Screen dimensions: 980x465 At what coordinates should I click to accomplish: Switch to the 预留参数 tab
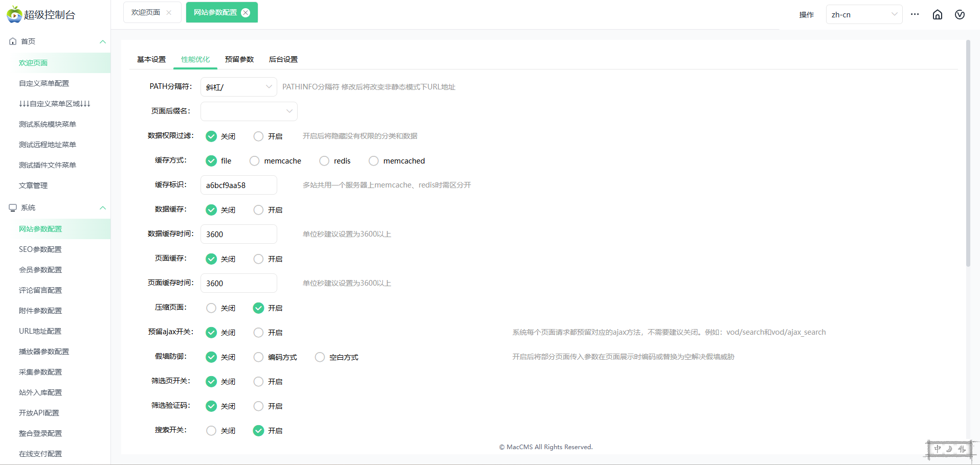(239, 59)
